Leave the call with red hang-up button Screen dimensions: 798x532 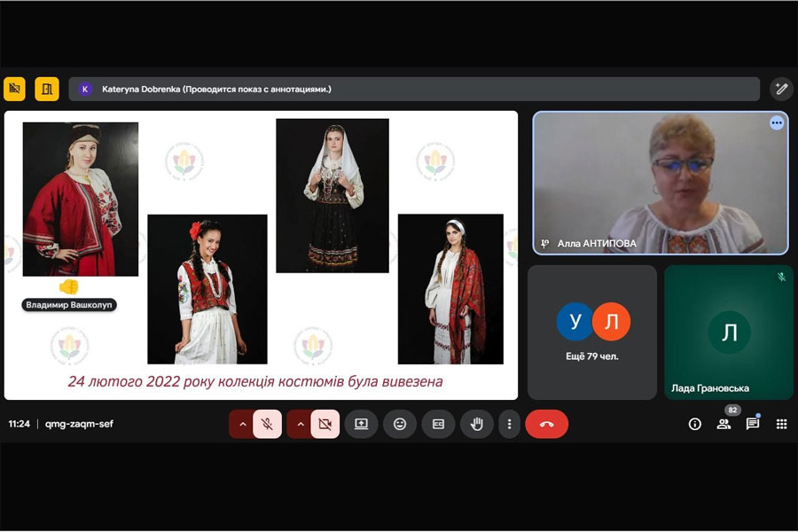(546, 424)
